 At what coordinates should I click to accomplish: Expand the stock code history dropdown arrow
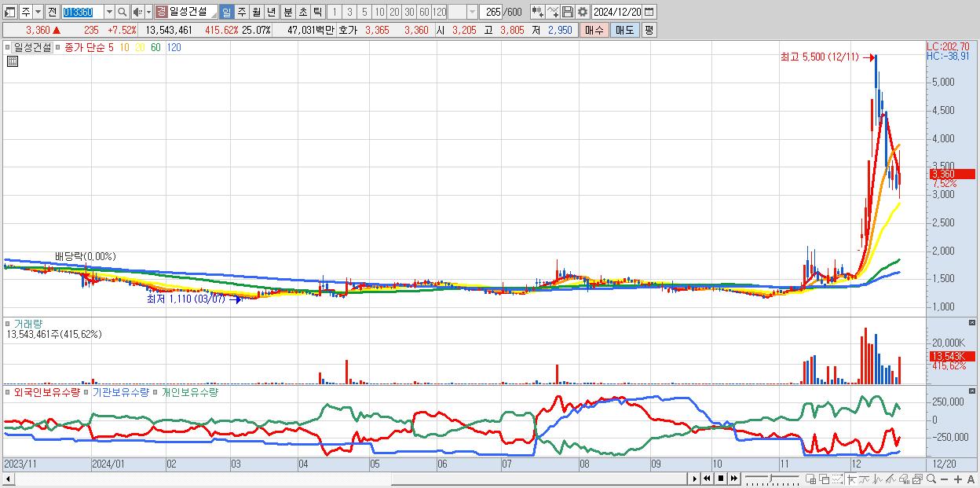click(x=109, y=12)
